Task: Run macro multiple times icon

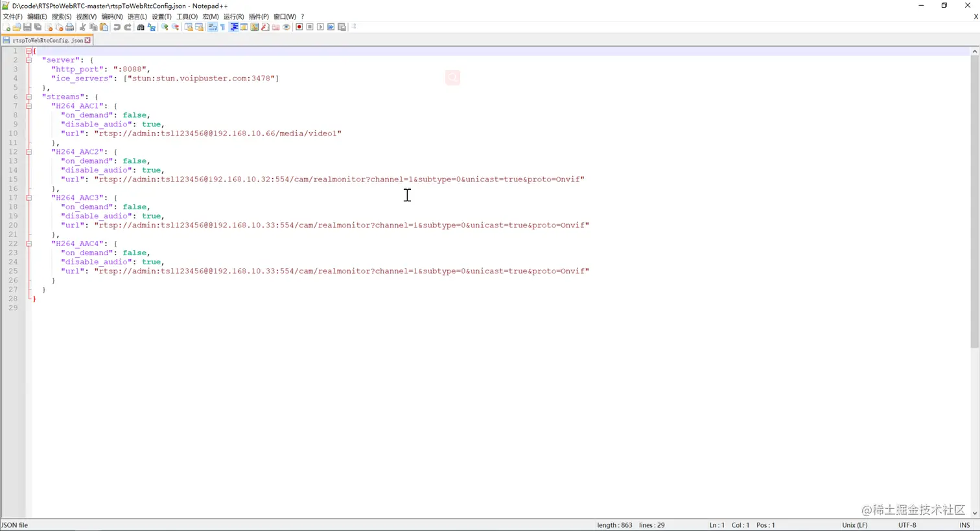Action: click(331, 27)
